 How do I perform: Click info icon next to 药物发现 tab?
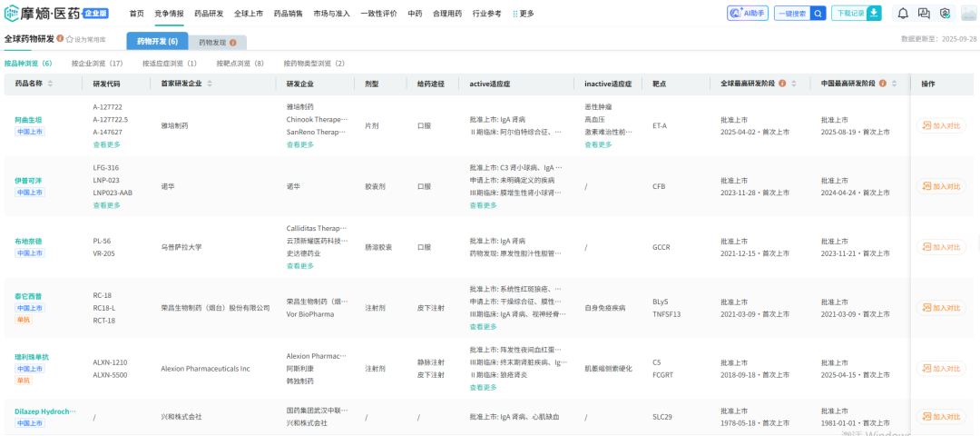233,43
